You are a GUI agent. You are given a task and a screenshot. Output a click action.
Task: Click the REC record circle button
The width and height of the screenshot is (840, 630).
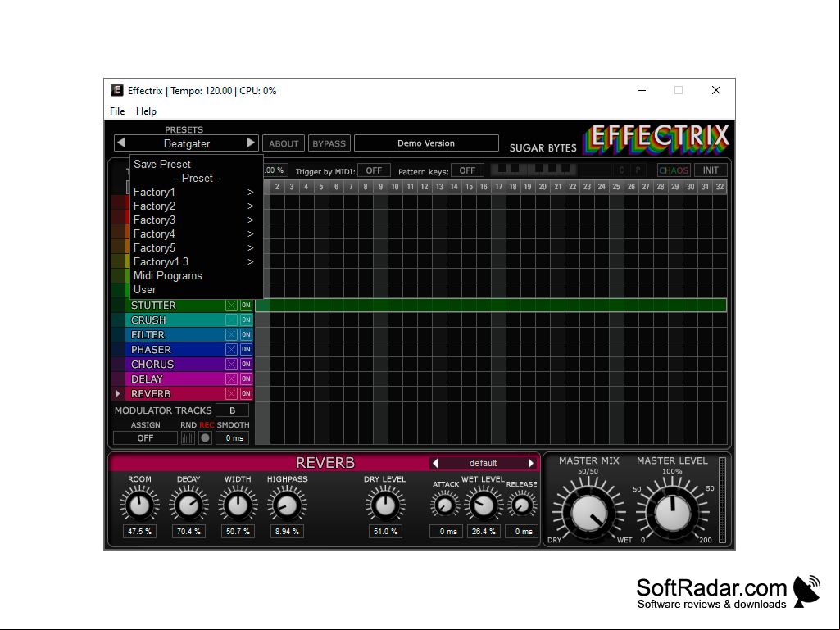click(x=205, y=438)
